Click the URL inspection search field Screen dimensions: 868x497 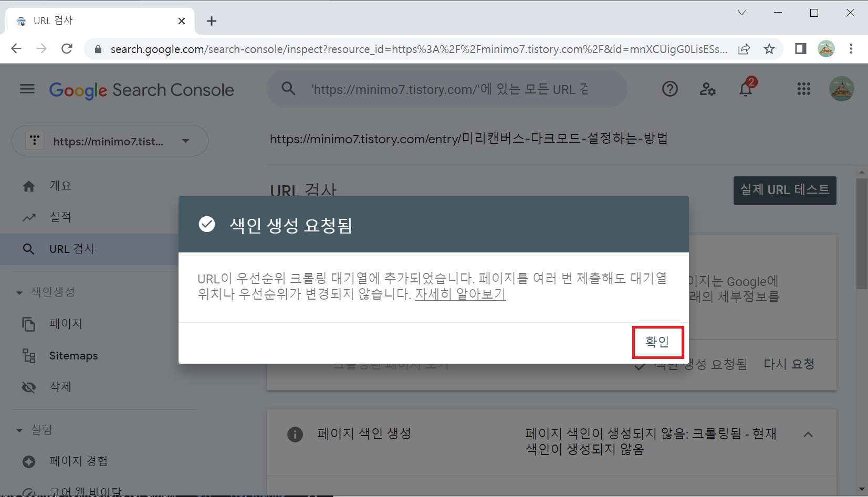click(x=447, y=89)
